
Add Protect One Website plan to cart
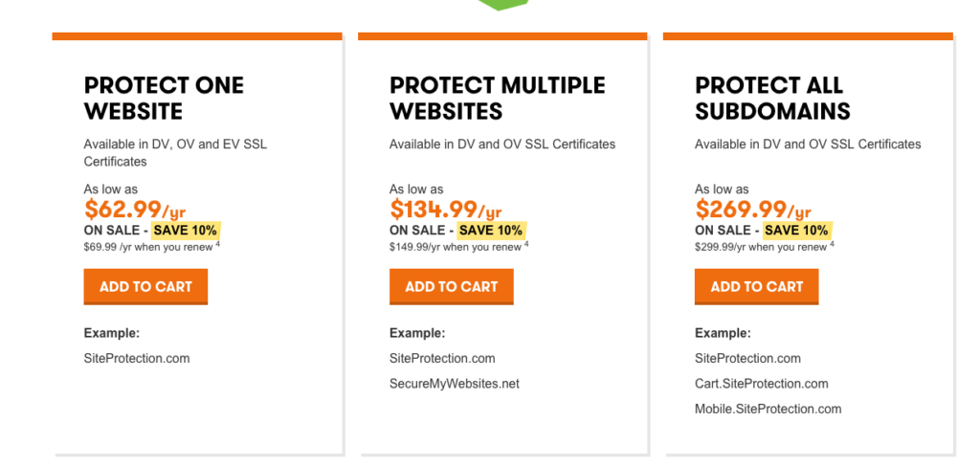click(x=145, y=286)
